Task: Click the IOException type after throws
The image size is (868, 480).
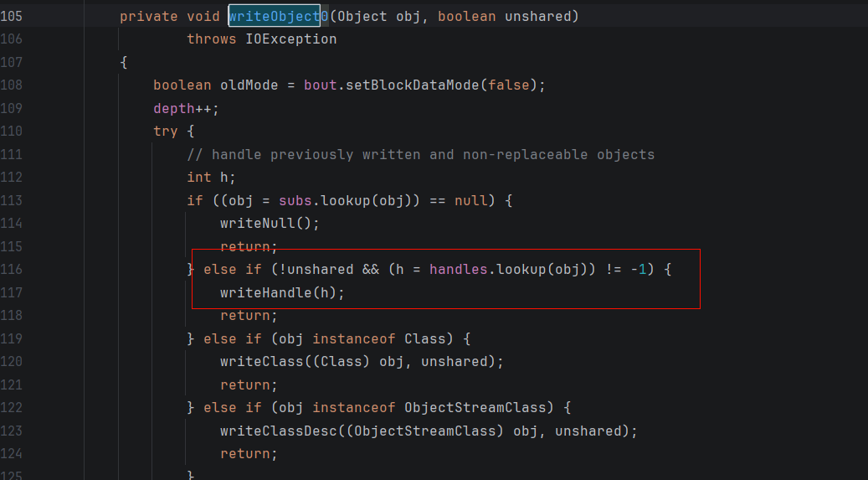Action: point(290,39)
